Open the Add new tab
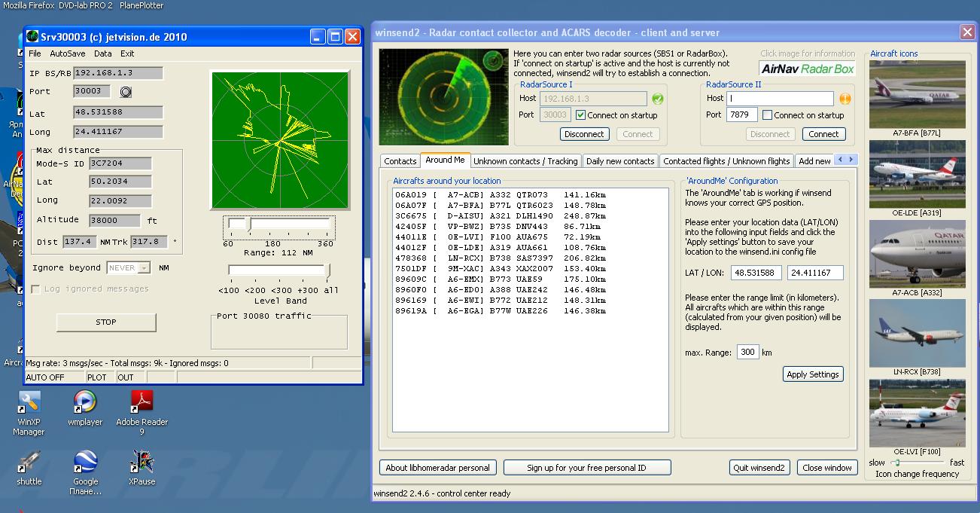The image size is (980, 513). 814,161
